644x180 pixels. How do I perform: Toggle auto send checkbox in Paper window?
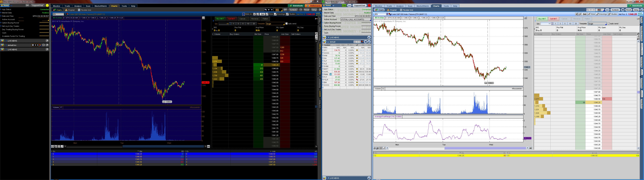click(608, 24)
